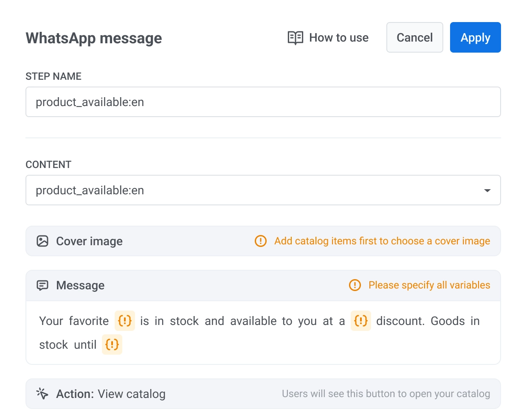Open the CONTENT dropdown
This screenshot has width=518, height=420.
tap(263, 190)
